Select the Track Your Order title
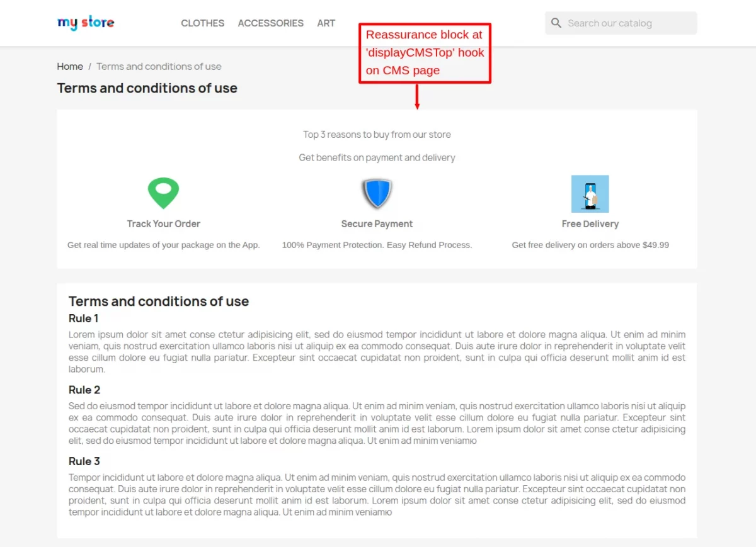This screenshot has width=756, height=547. pyautogui.click(x=163, y=224)
